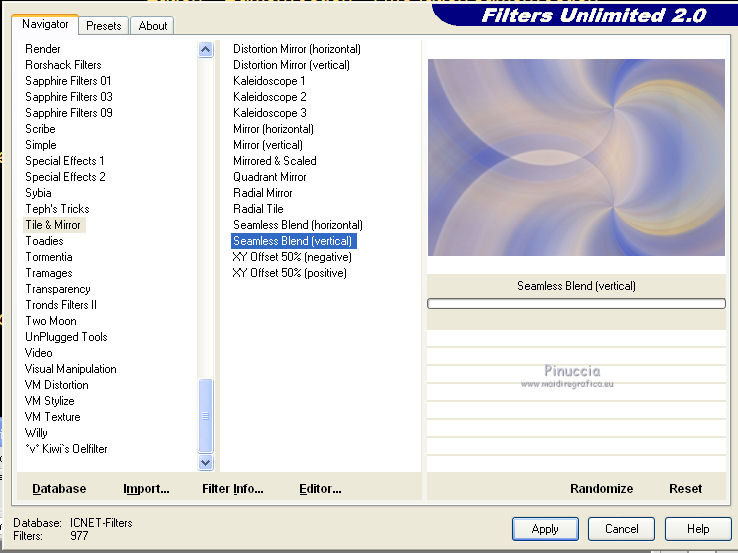Image resolution: width=738 pixels, height=553 pixels.
Task: Select Toadies category
Action: (x=44, y=241)
